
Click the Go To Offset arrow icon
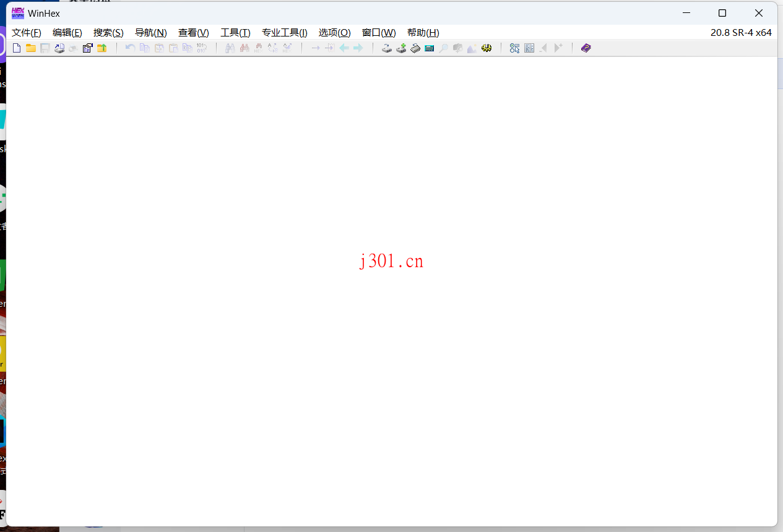(315, 48)
